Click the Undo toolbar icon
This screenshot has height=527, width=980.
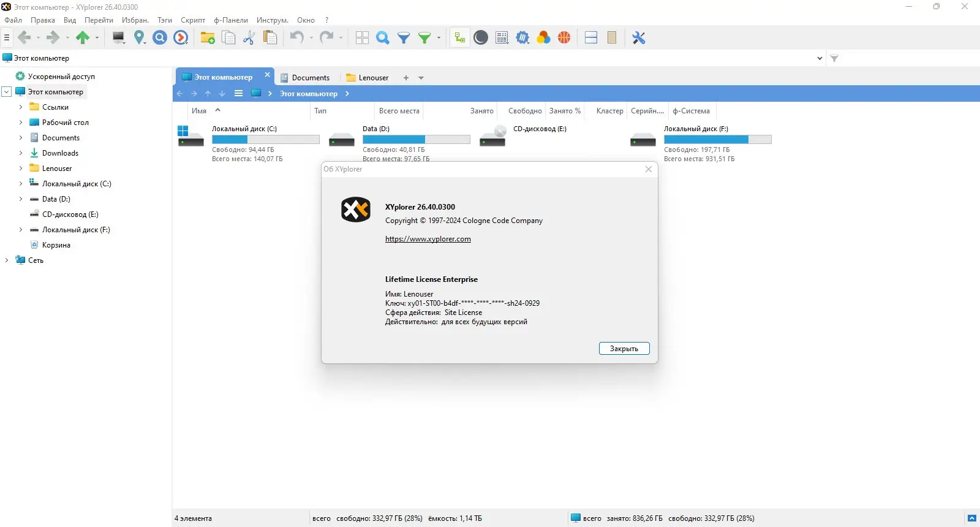[297, 38]
